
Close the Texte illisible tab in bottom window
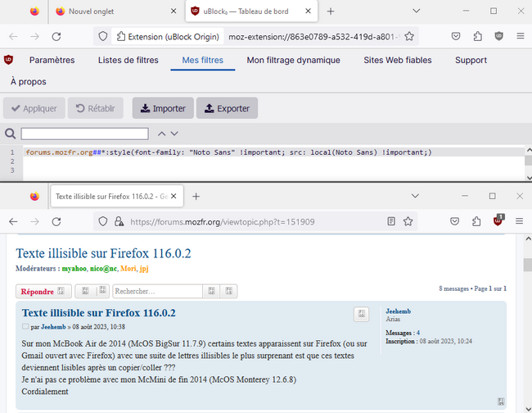coord(174,197)
